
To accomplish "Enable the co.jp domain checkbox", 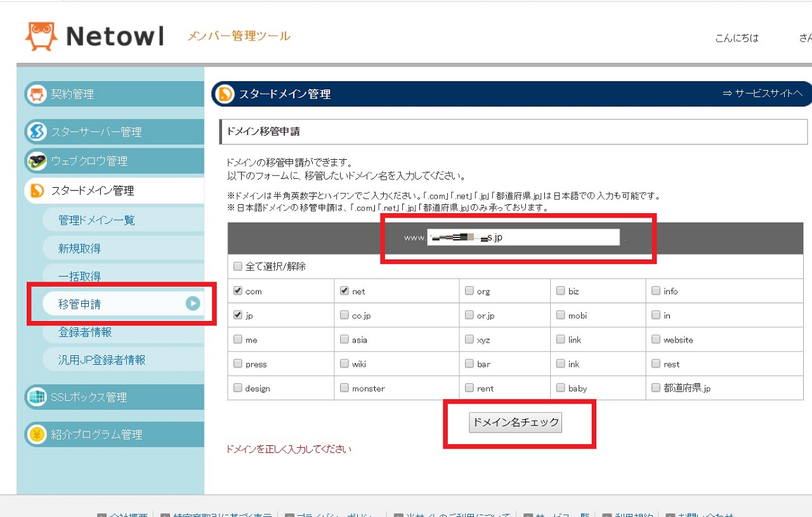I will tap(344, 315).
